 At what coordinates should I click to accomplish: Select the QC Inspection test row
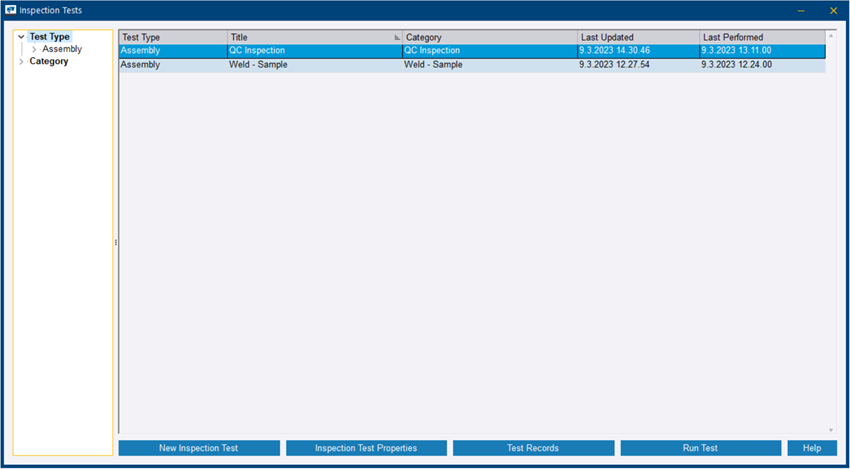pyautogui.click(x=470, y=51)
